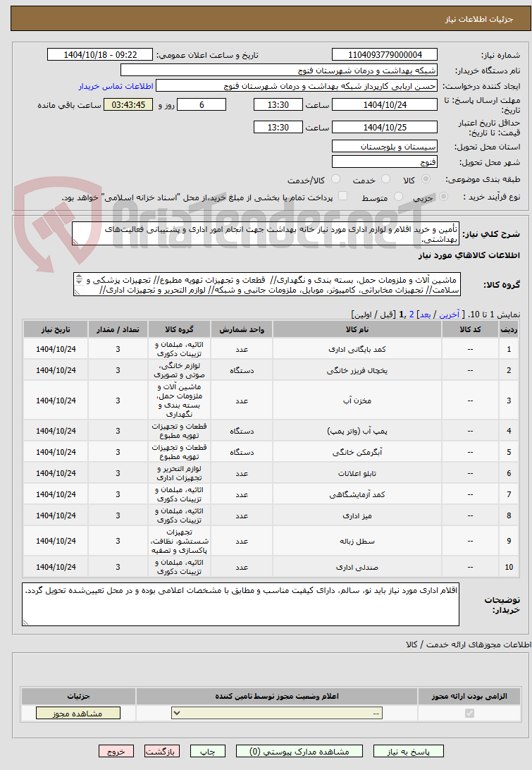
Task: Select item 'آبگرمکن خانگی'
Action: [357, 452]
